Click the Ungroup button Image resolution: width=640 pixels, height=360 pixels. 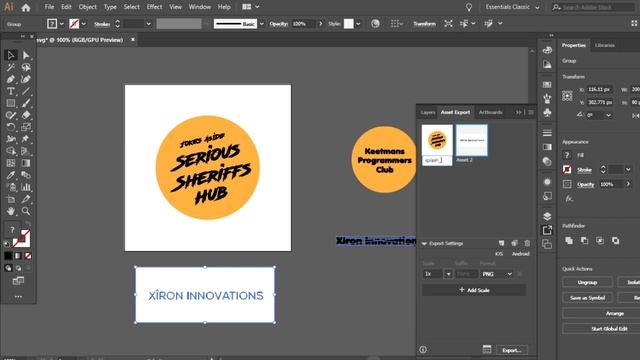(x=587, y=282)
